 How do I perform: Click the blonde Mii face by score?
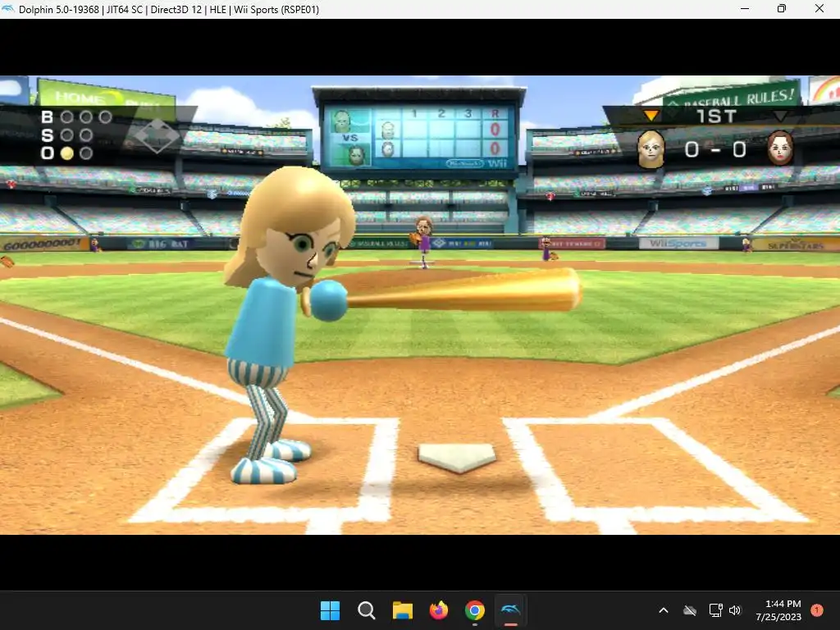point(651,149)
